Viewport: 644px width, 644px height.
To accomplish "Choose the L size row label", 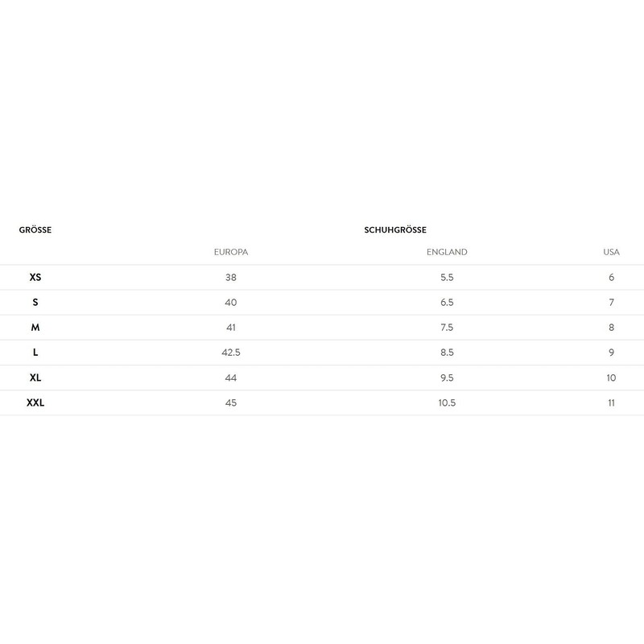I will (35, 353).
